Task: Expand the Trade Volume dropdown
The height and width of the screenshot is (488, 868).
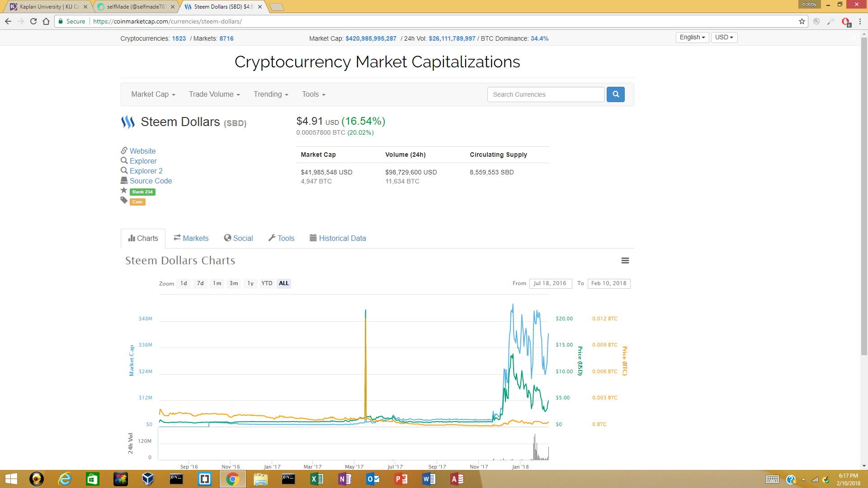Action: 214,94
